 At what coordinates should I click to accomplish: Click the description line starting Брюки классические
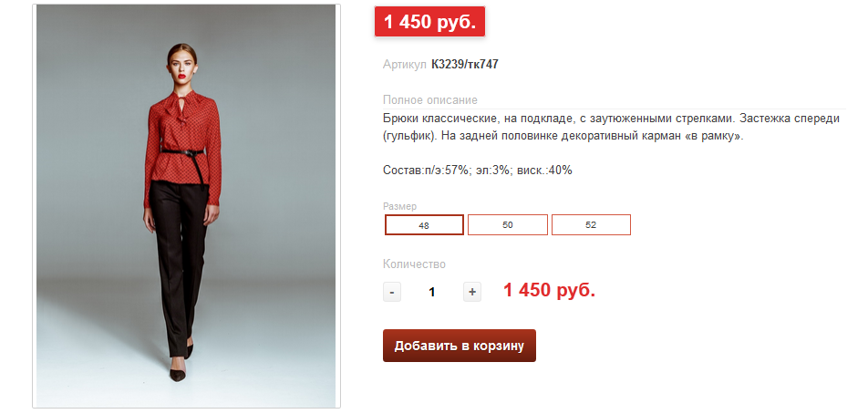click(x=612, y=119)
